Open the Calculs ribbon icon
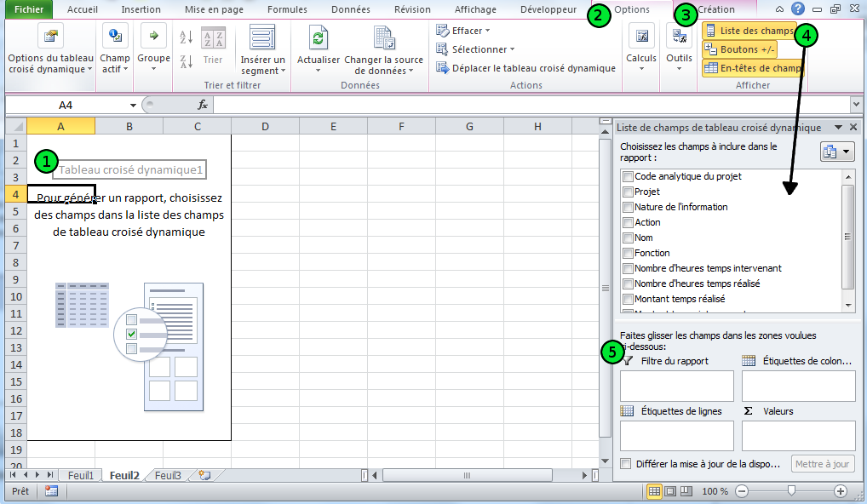Viewport: 867px width, 504px height. click(x=641, y=37)
